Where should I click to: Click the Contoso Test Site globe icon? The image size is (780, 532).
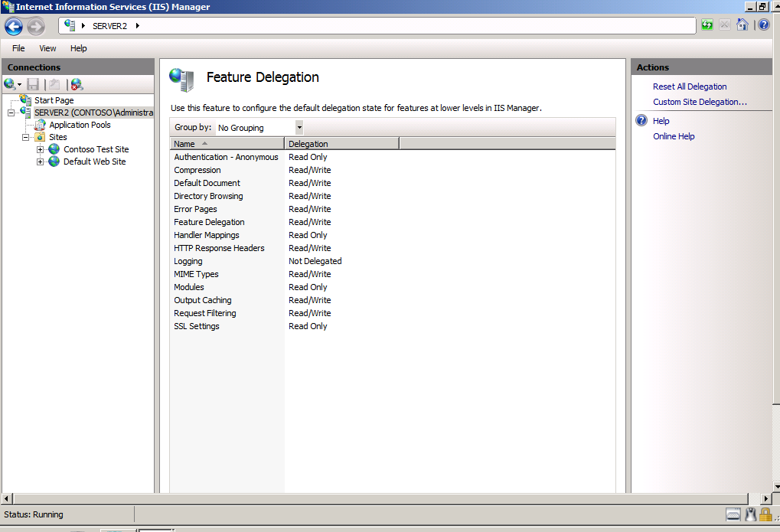tap(54, 149)
